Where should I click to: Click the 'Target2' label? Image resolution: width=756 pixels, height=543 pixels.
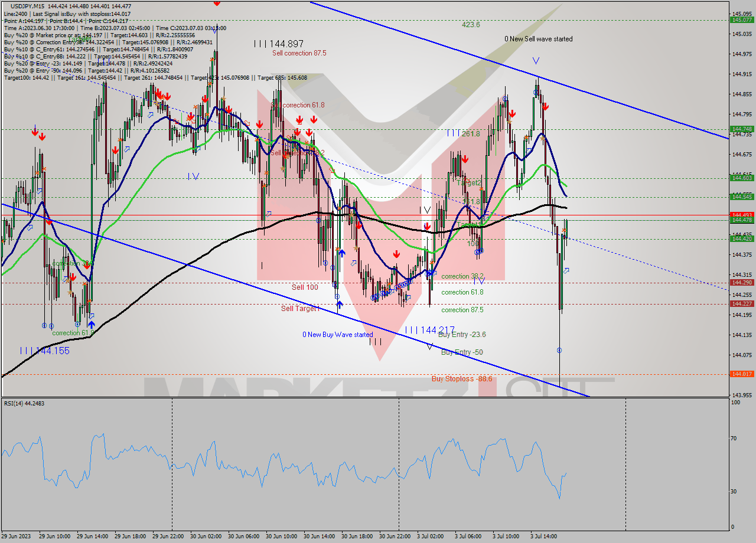(x=468, y=183)
